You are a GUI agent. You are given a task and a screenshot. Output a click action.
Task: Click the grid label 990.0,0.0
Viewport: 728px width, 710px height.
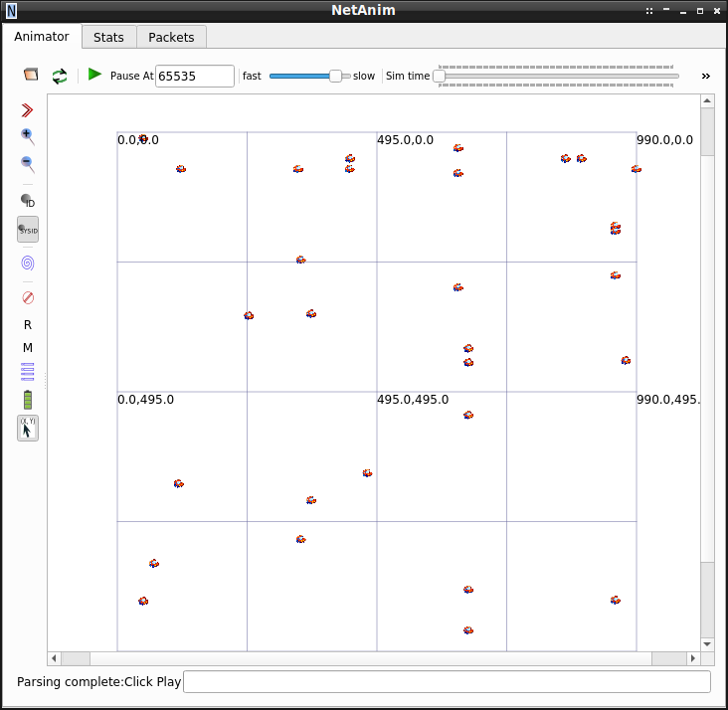pos(665,140)
